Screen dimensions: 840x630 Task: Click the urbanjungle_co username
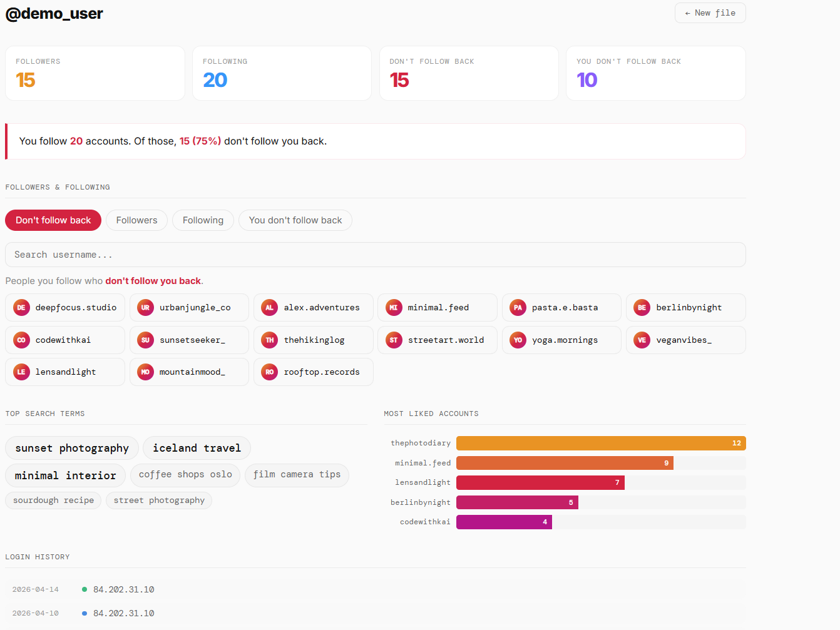195,307
